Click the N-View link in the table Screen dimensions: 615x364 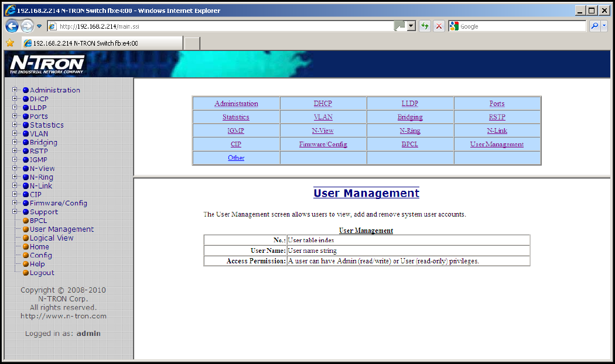point(323,131)
